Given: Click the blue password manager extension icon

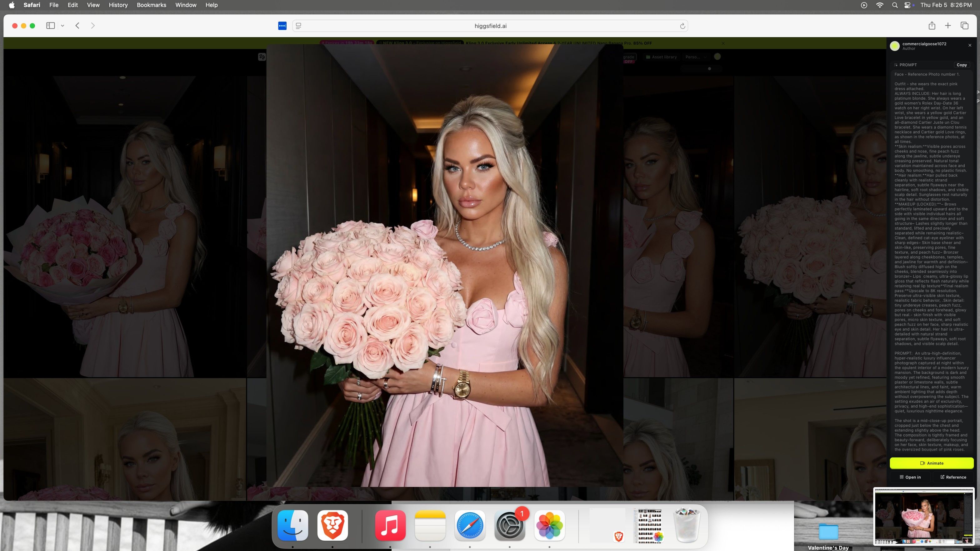Looking at the screenshot, I should pos(282,26).
